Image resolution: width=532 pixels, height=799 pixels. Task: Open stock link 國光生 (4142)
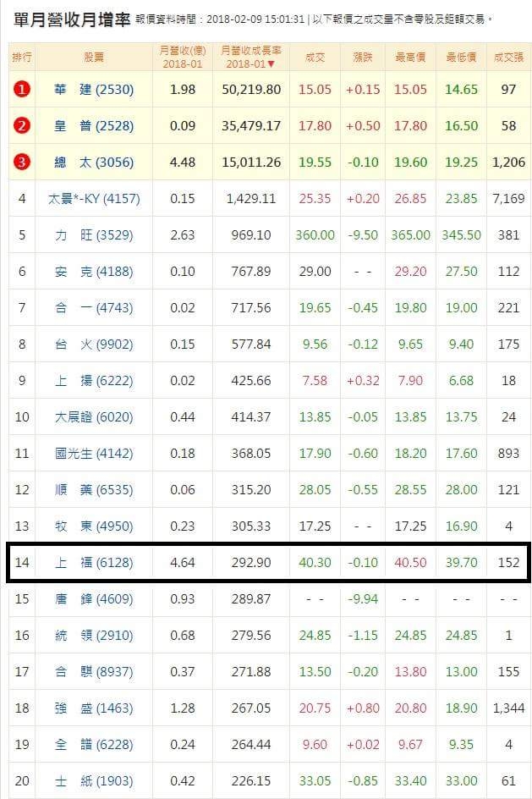pyautogui.click(x=94, y=454)
